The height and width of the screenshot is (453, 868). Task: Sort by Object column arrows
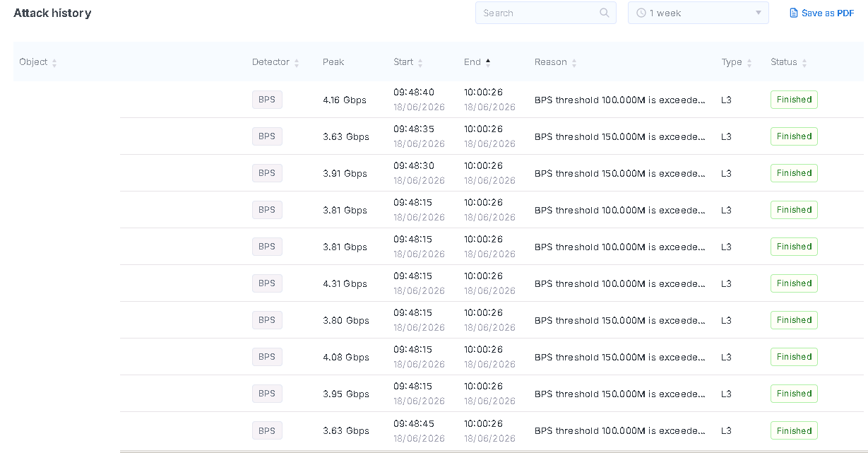coord(54,62)
